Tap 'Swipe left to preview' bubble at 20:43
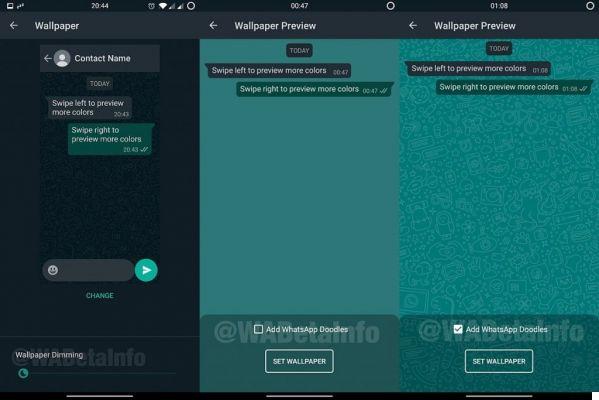Image resolution: width=599 pixels, height=400 pixels. 89,108
